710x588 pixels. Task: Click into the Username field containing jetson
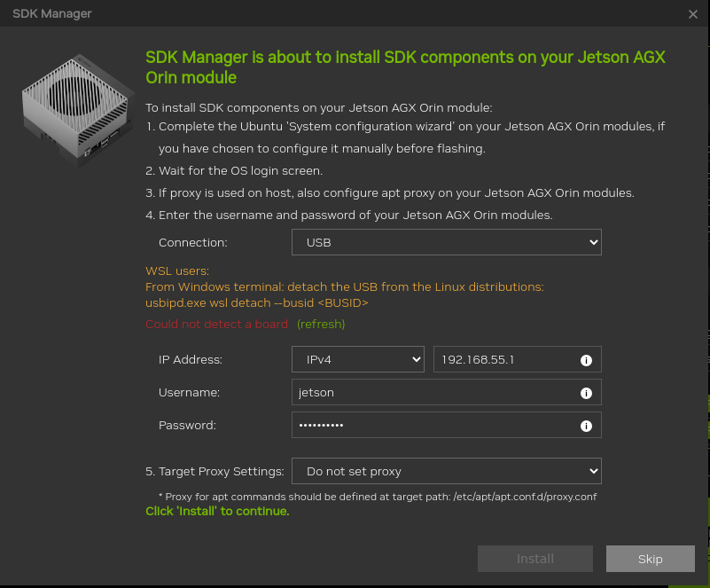[434, 392]
